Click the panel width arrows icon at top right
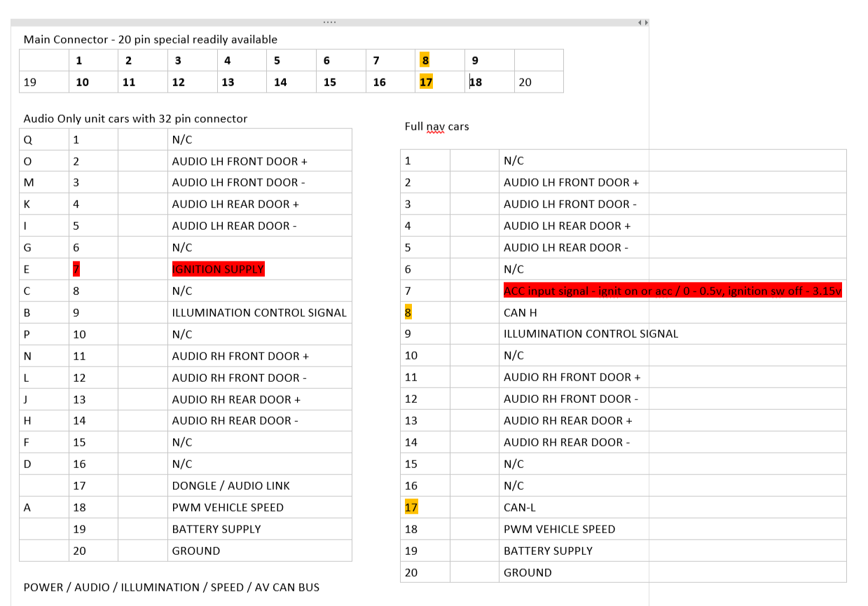 pos(642,22)
